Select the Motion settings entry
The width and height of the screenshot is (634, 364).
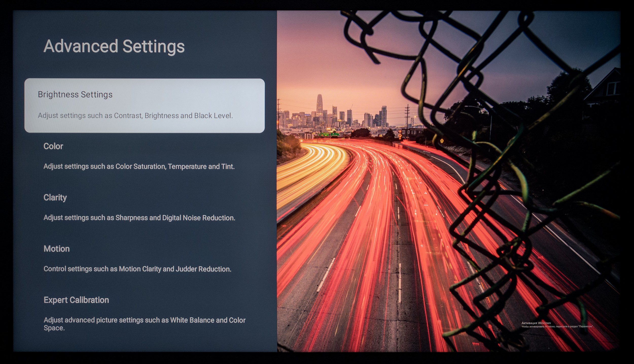point(57,248)
